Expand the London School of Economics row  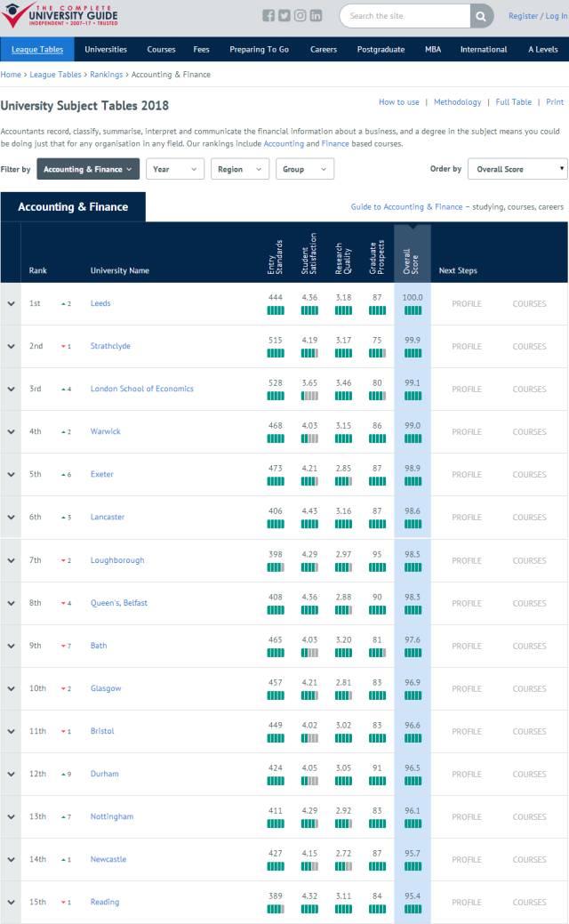[11, 389]
